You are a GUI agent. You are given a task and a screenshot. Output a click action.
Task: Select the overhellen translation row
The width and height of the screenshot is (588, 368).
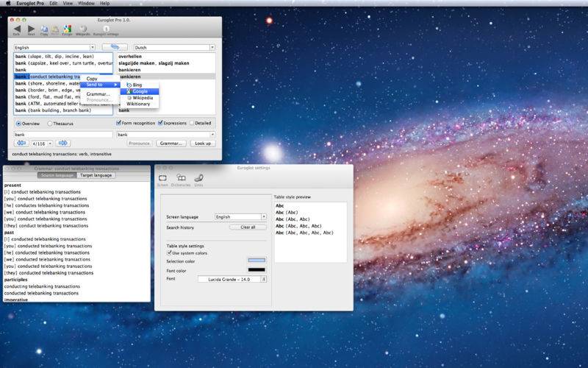click(167, 57)
